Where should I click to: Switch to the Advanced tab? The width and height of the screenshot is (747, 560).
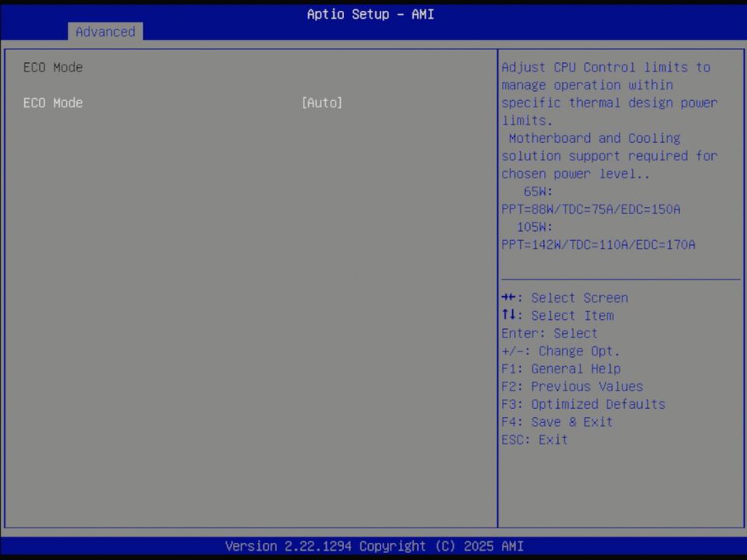[105, 32]
